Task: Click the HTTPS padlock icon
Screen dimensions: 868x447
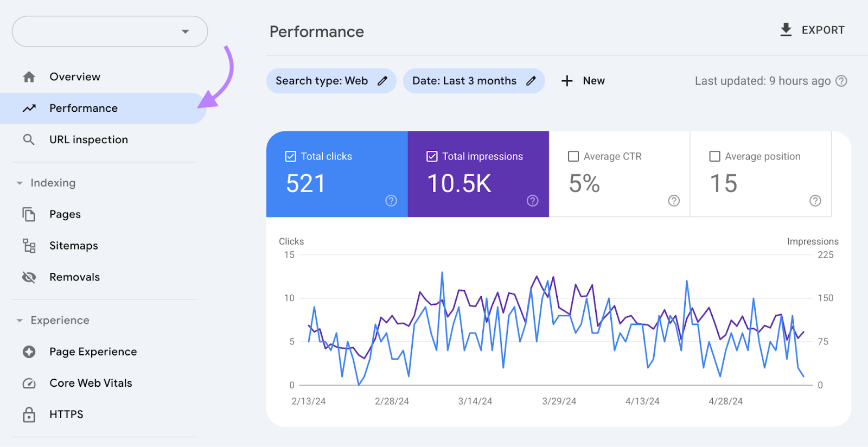Action: coord(29,414)
